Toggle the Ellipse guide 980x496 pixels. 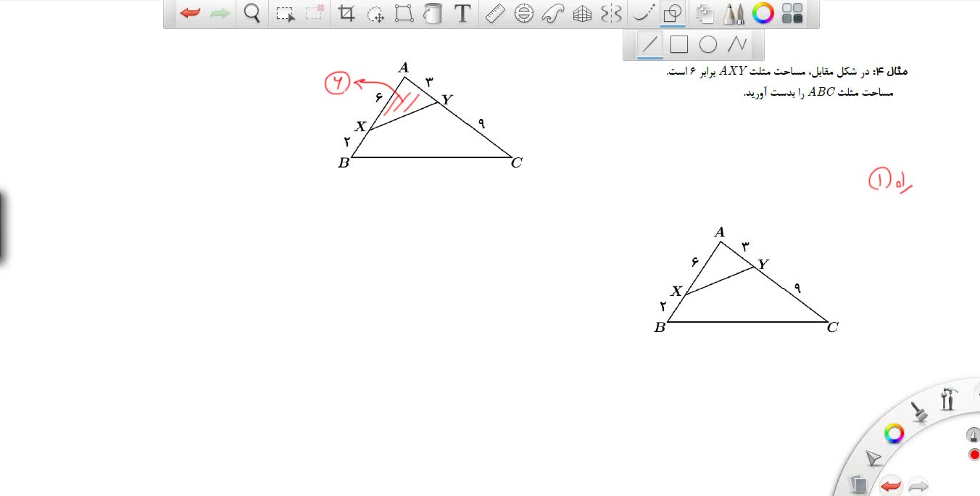click(524, 13)
